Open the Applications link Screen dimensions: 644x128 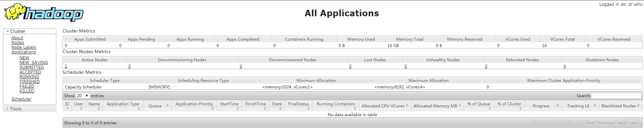tap(24, 52)
